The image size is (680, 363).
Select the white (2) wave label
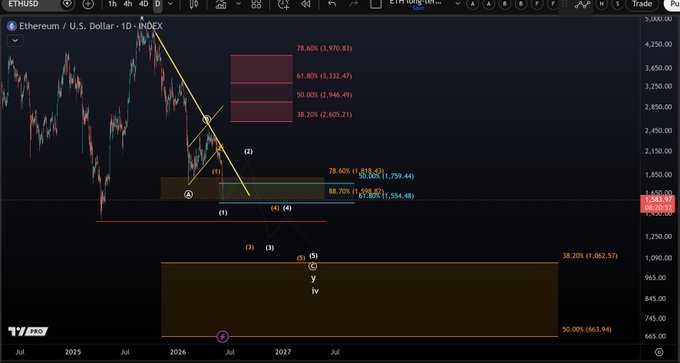click(x=248, y=152)
